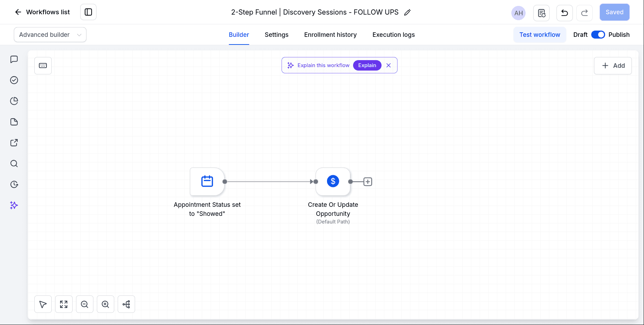Open the Execution logs tab
Image resolution: width=644 pixels, height=325 pixels.
pos(393,35)
